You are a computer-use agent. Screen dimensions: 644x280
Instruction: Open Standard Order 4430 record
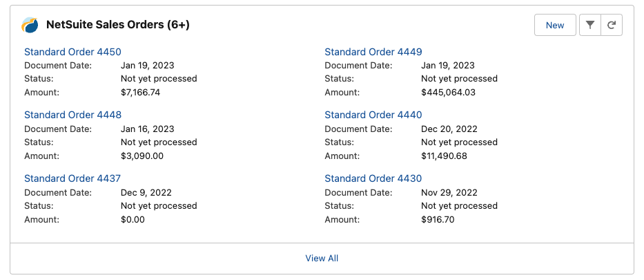click(373, 178)
